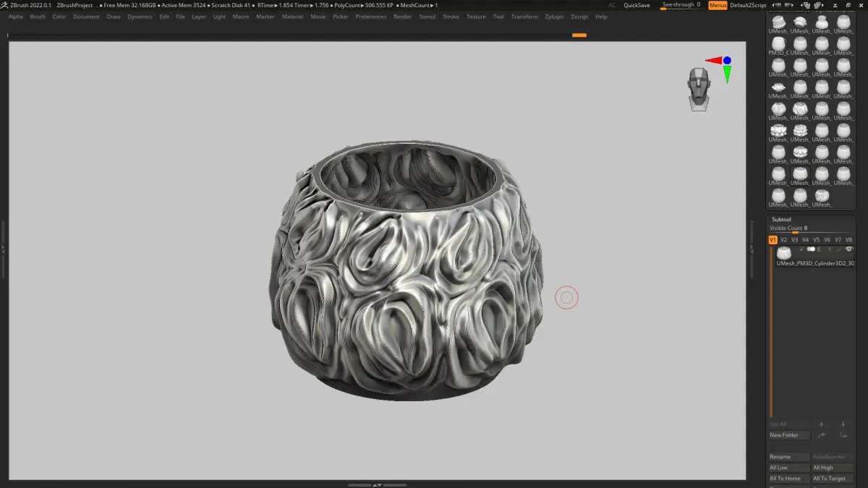
Task: Open the Render menu
Action: (x=403, y=17)
